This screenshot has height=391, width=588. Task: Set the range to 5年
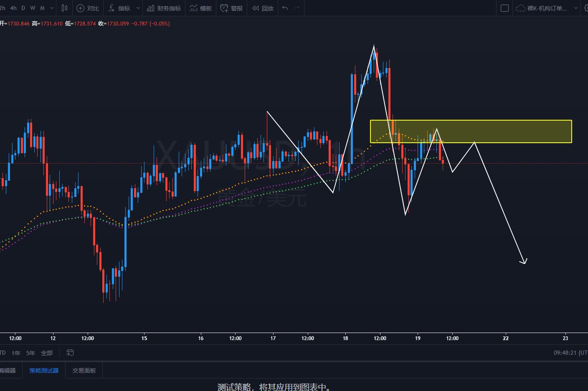(x=30, y=353)
